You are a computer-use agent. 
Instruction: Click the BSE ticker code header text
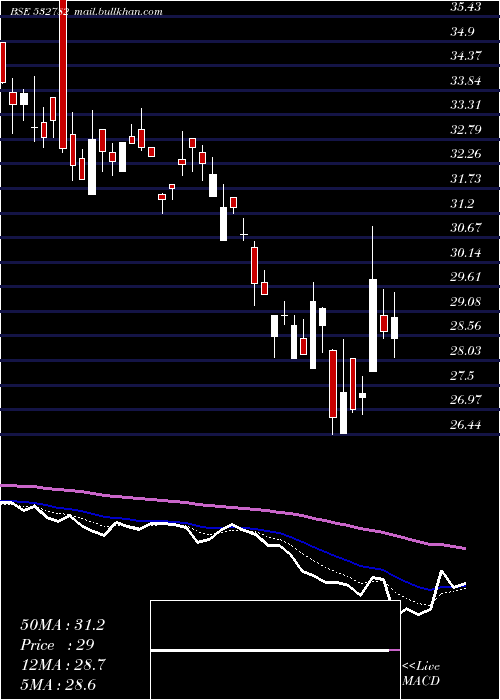coord(40,12)
